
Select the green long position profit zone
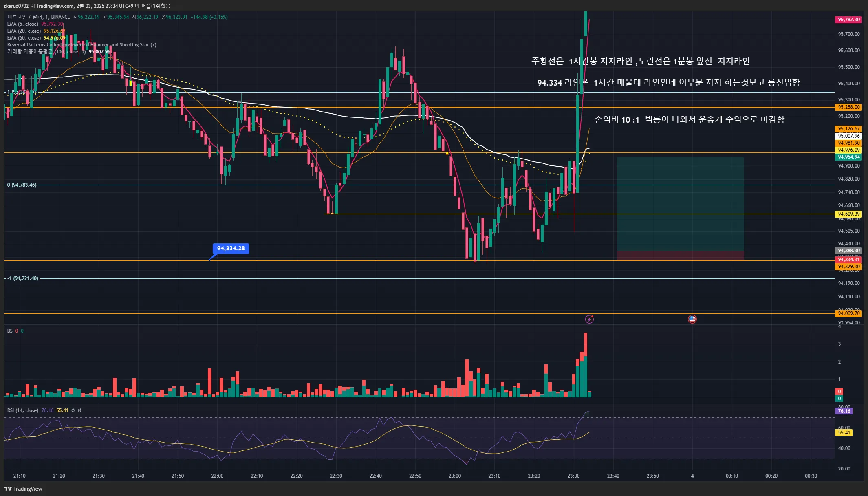click(x=680, y=204)
